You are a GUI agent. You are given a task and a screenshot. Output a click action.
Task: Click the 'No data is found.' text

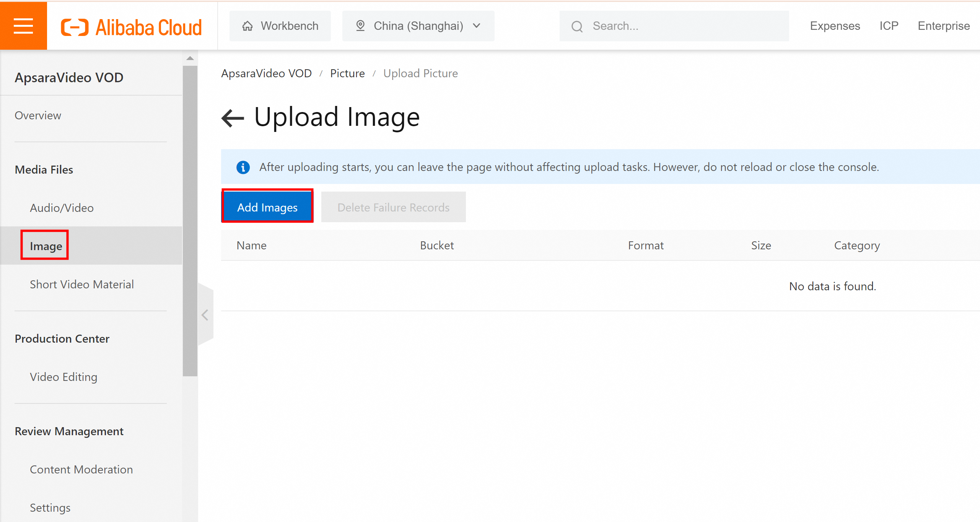pos(832,286)
